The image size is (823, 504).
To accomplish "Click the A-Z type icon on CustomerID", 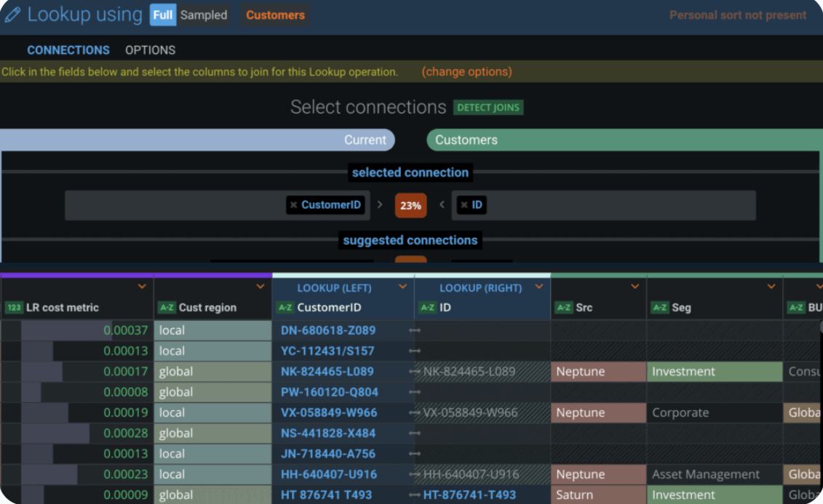I will coord(285,308).
